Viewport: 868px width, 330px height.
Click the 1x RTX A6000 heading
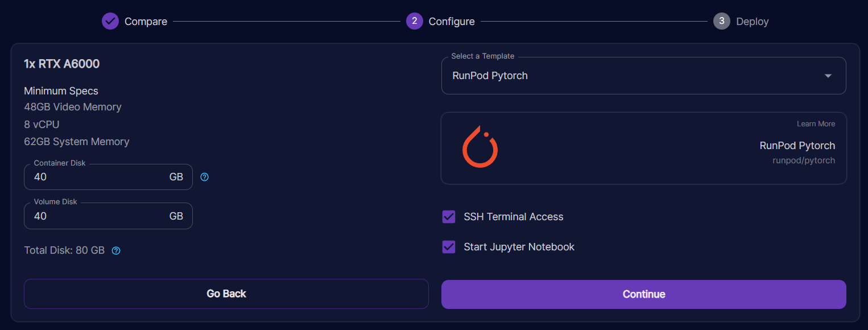tap(61, 64)
